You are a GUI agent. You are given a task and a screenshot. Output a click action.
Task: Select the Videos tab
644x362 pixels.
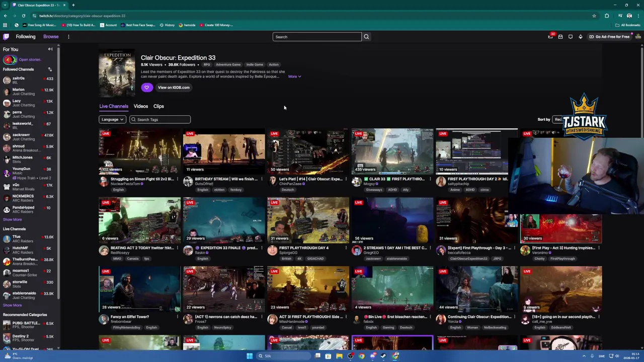141,106
